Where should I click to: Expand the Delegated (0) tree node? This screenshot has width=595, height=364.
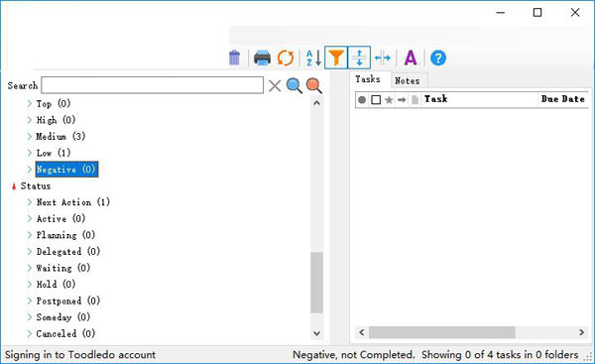(30, 251)
